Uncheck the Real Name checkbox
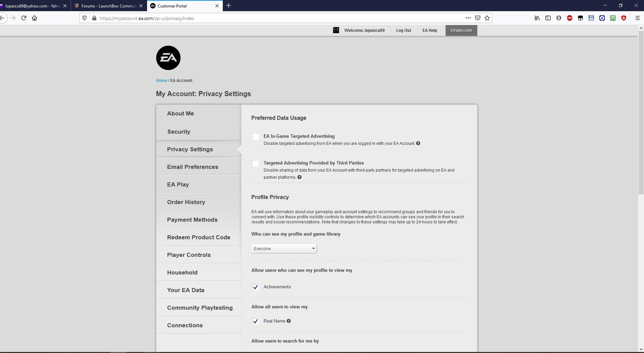 point(256,321)
